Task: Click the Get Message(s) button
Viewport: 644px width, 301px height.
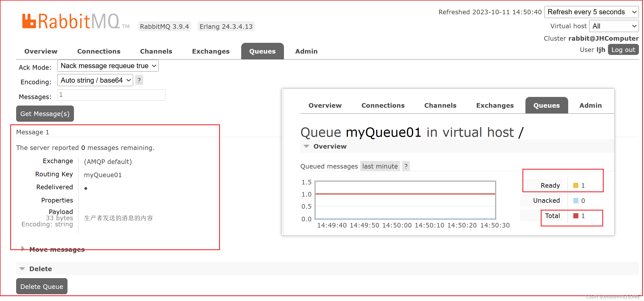Action: 45,114
